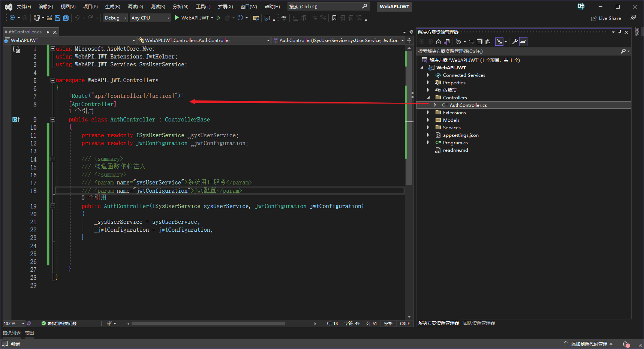
Task: Open the 视图(V) menu
Action: point(67,6)
